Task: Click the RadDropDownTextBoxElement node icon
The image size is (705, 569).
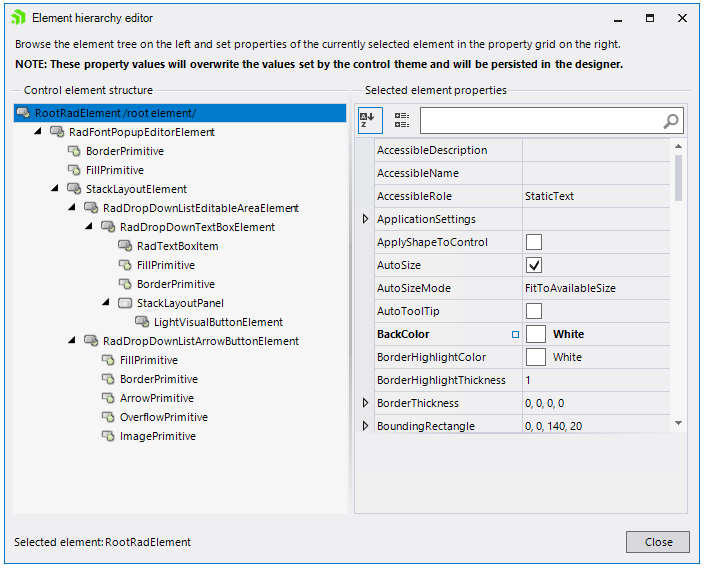Action: pos(108,227)
